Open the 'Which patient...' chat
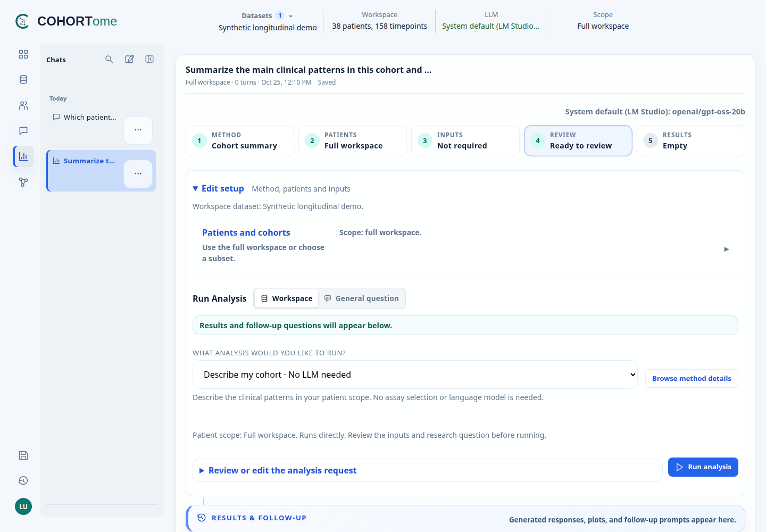Image resolution: width=766 pixels, height=532 pixels. [x=85, y=117]
